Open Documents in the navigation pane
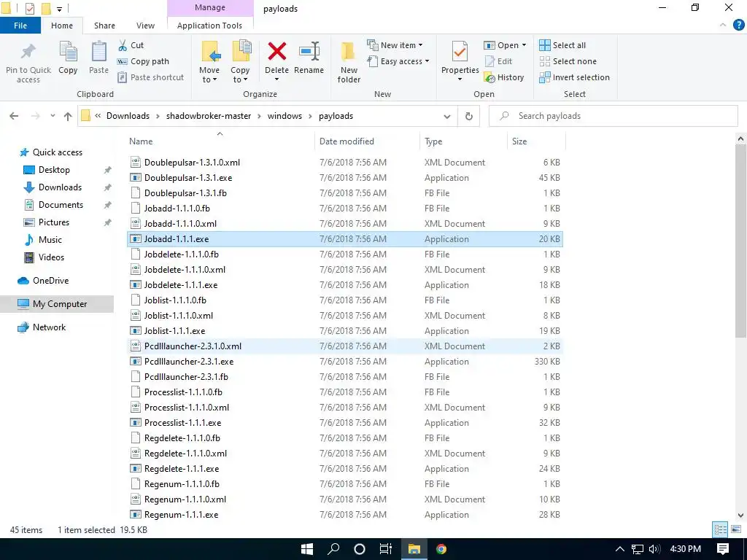This screenshot has width=747, height=560. tap(61, 205)
